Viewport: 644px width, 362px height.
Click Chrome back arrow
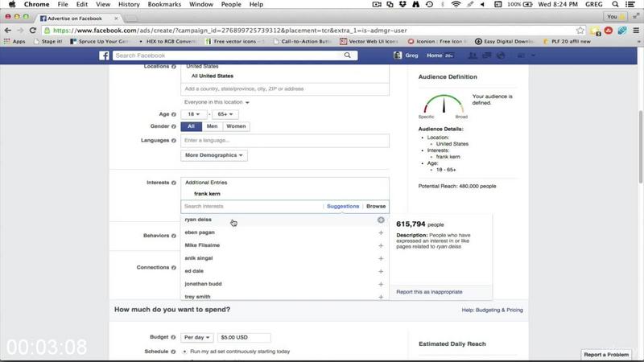tap(8, 31)
